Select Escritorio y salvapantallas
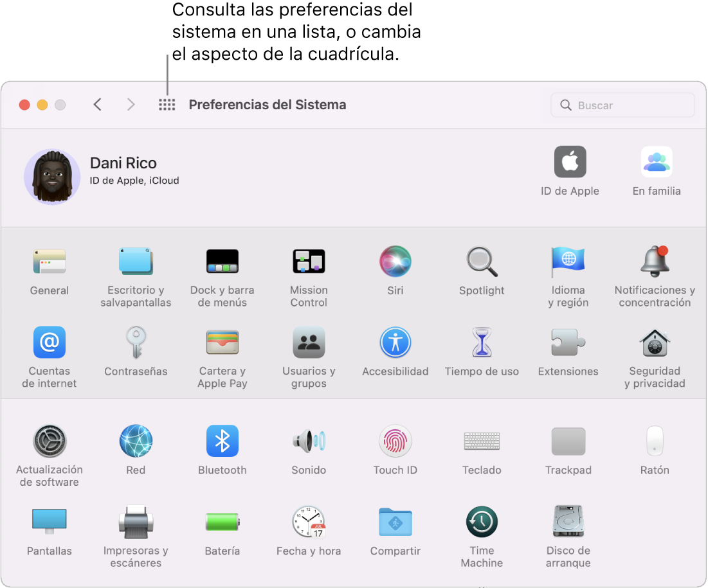This screenshot has height=588, width=708. point(136,262)
